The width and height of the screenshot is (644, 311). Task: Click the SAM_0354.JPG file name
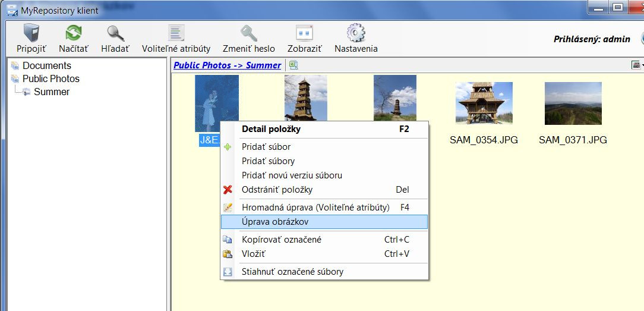484,140
